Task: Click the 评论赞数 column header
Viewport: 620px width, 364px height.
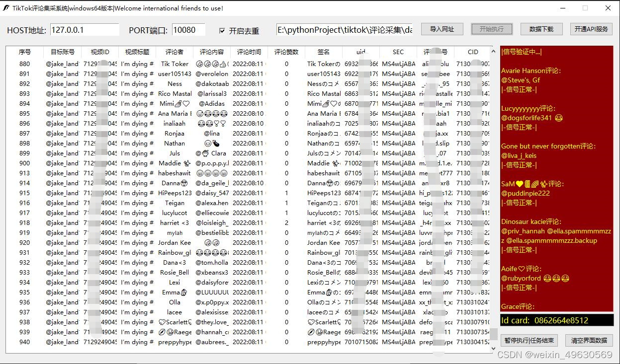Action: (286, 52)
